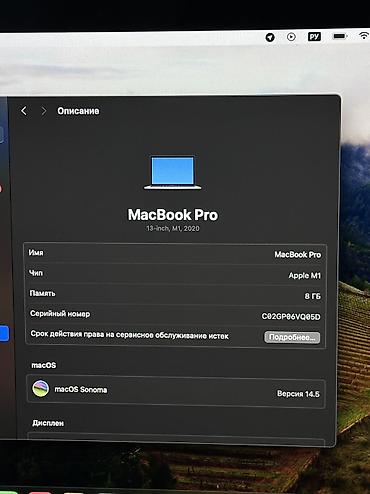Open the Подробнее… service coverage details
Image resolution: width=370 pixels, height=494 pixels.
click(292, 337)
